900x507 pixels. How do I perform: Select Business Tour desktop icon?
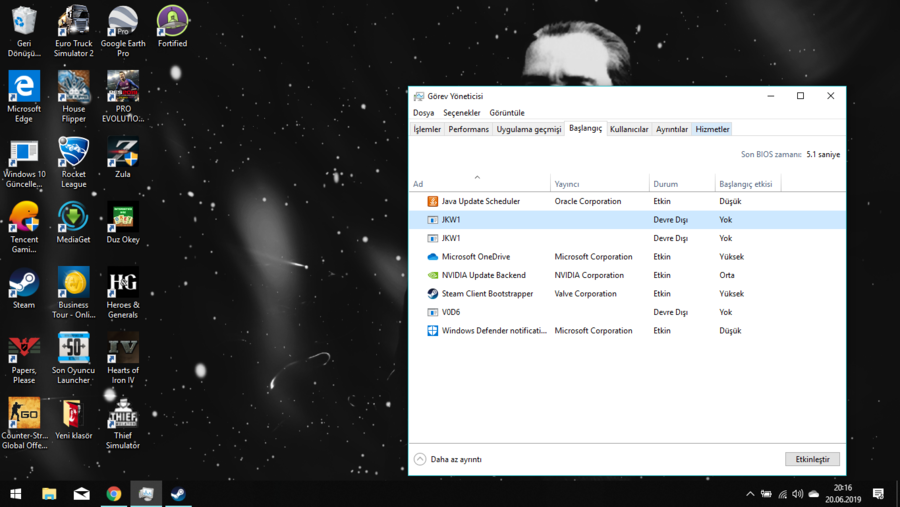coord(73,293)
